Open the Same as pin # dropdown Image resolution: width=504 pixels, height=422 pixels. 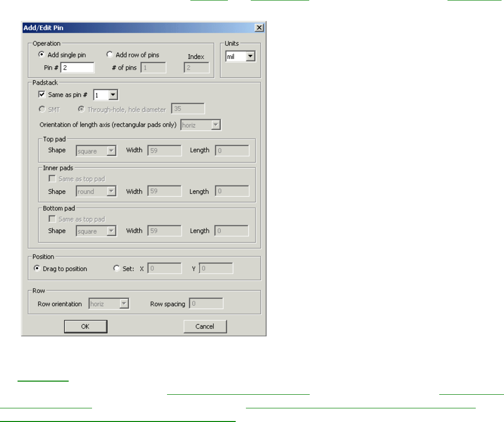106,95
